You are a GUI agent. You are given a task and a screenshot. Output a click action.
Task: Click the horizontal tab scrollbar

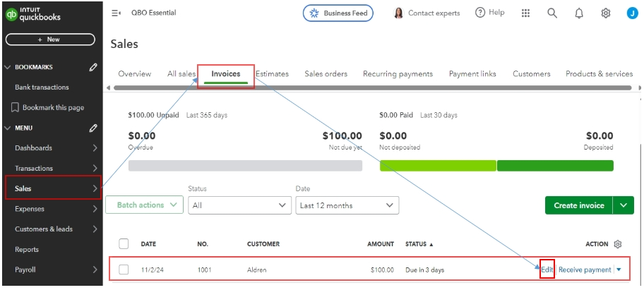[x=367, y=87]
